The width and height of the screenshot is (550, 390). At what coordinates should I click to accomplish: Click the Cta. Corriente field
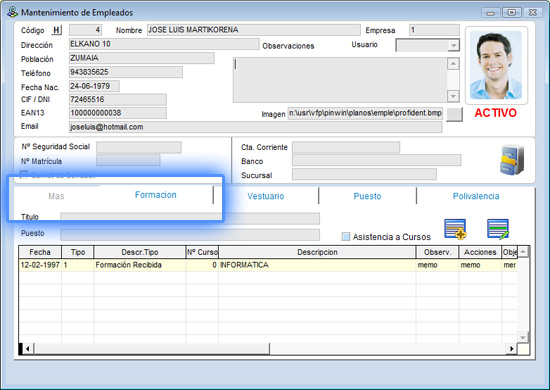click(346, 147)
